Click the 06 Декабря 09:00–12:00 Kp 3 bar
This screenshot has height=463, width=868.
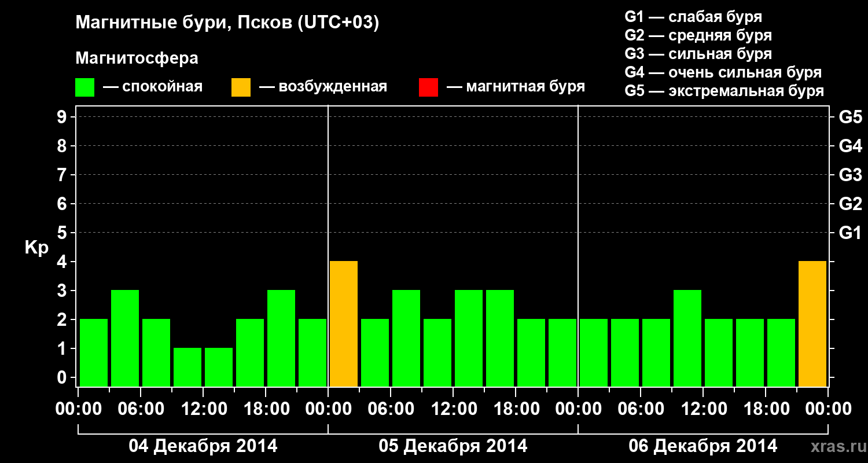687,339
